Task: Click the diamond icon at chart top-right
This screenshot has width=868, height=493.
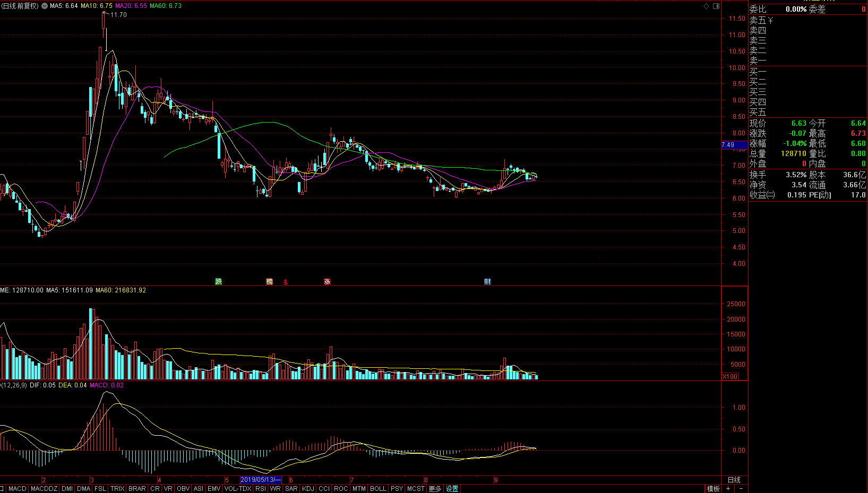Action: (706, 6)
